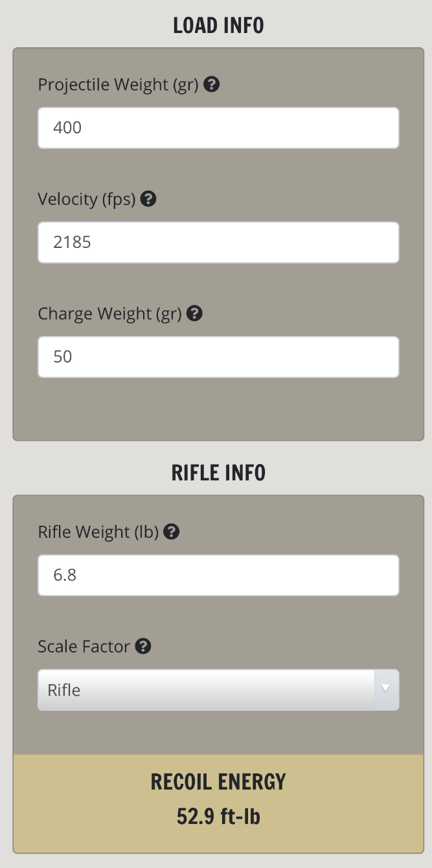Click the Scale Factor label text
Image resolution: width=432 pixels, height=868 pixels.
click(84, 646)
